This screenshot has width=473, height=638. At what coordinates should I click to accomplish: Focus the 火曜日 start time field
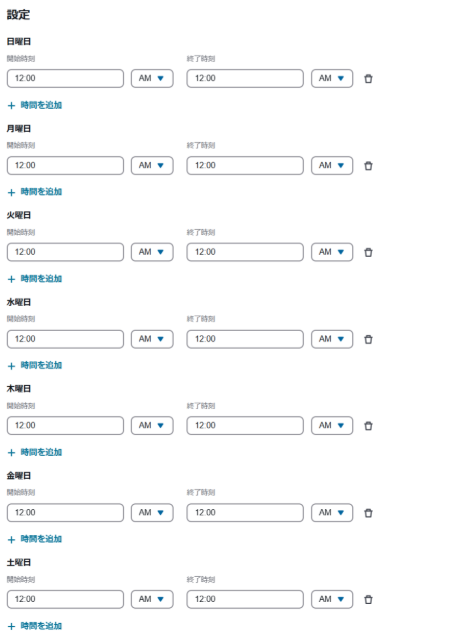pyautogui.click(x=65, y=252)
